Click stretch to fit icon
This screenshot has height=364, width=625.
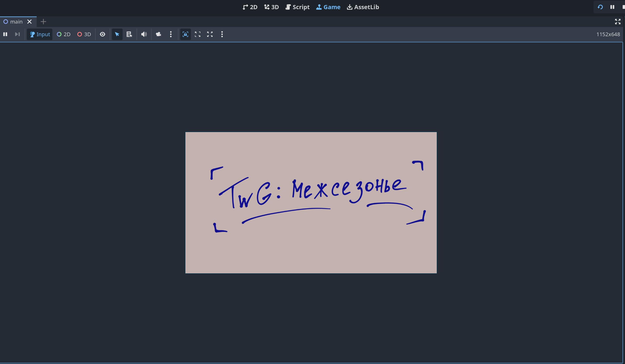click(210, 34)
